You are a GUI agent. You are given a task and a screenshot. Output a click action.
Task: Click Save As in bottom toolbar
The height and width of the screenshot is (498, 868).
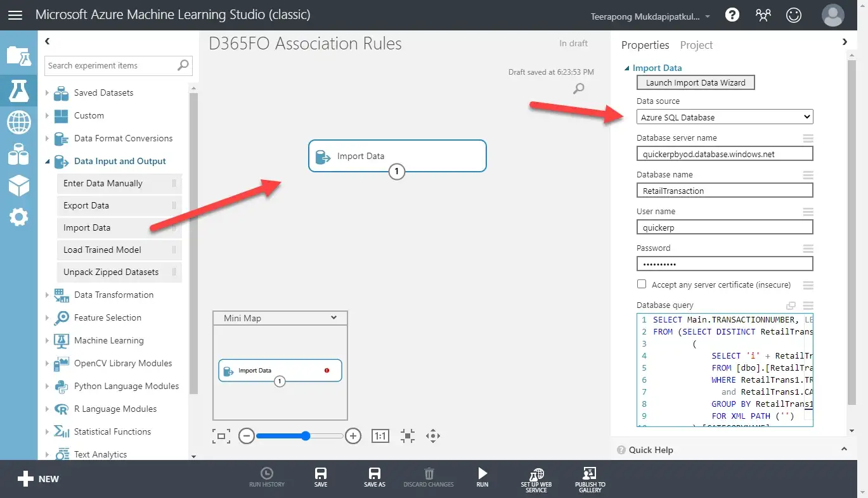pos(375,478)
